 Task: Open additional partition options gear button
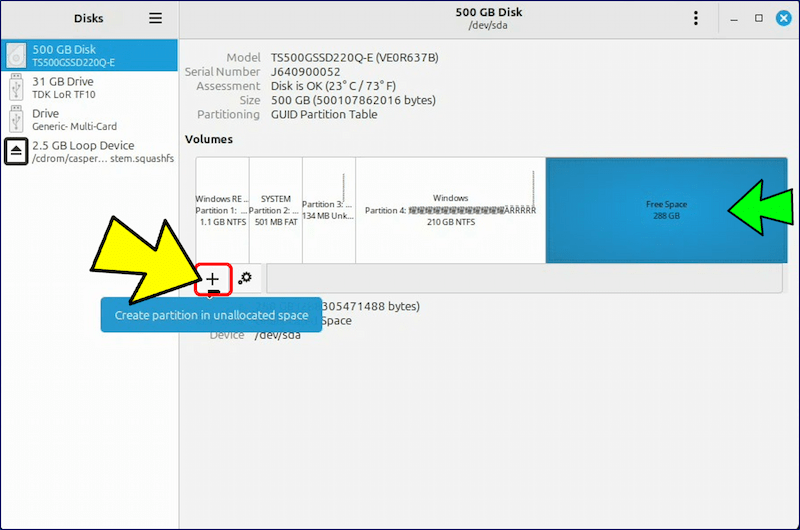point(244,279)
